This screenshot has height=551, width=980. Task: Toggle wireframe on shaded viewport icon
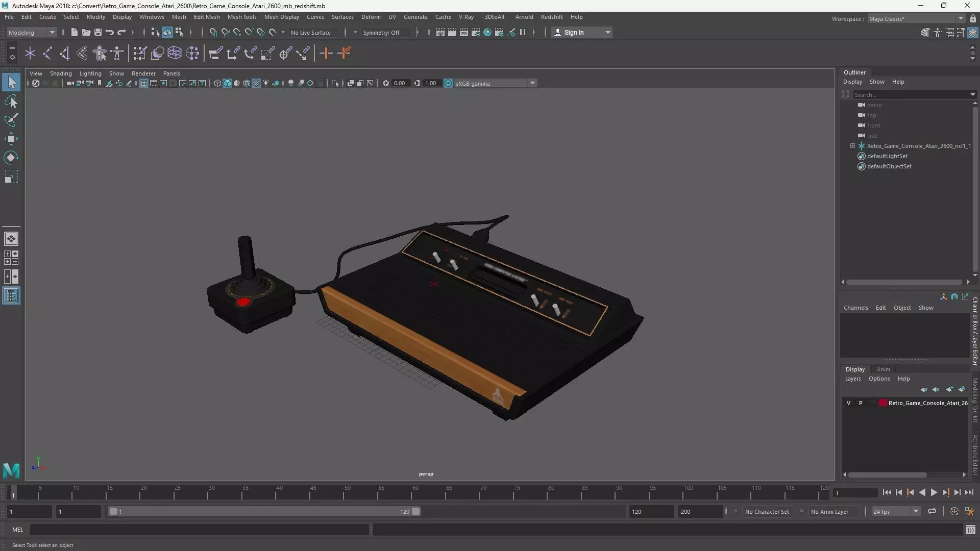pyautogui.click(x=247, y=83)
